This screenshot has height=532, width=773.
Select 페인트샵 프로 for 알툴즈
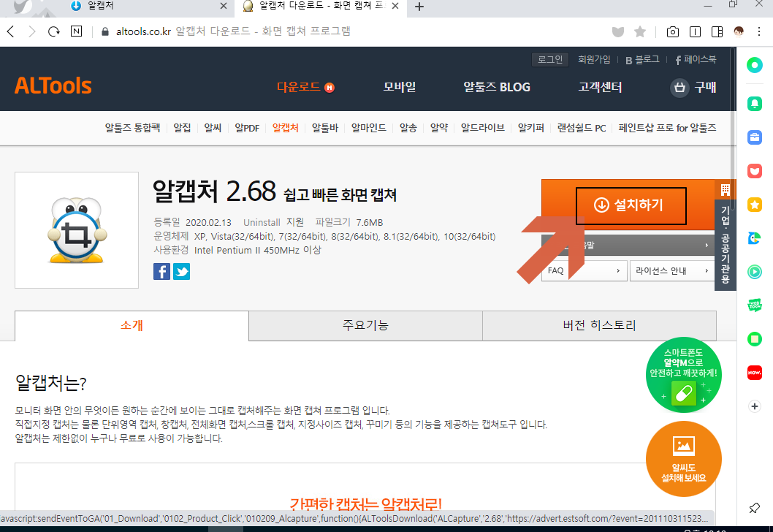click(x=667, y=128)
